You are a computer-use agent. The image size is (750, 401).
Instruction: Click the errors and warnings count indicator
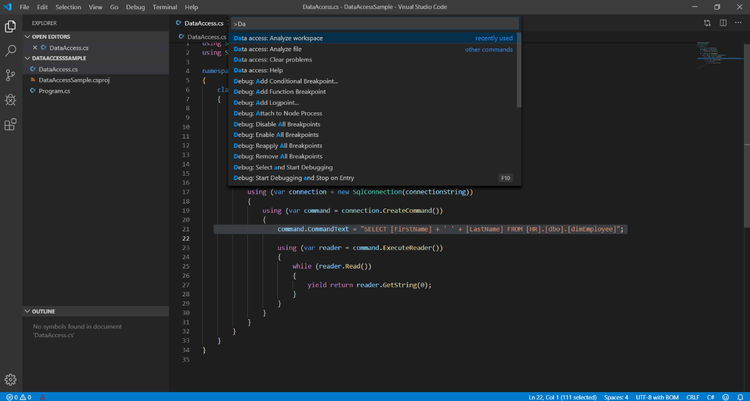(18, 396)
